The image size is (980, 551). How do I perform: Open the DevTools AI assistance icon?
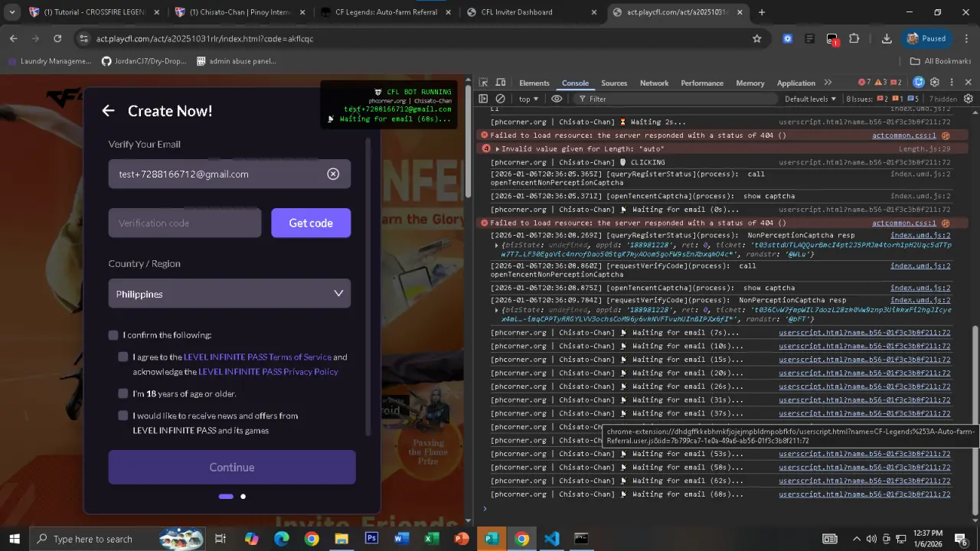point(919,83)
